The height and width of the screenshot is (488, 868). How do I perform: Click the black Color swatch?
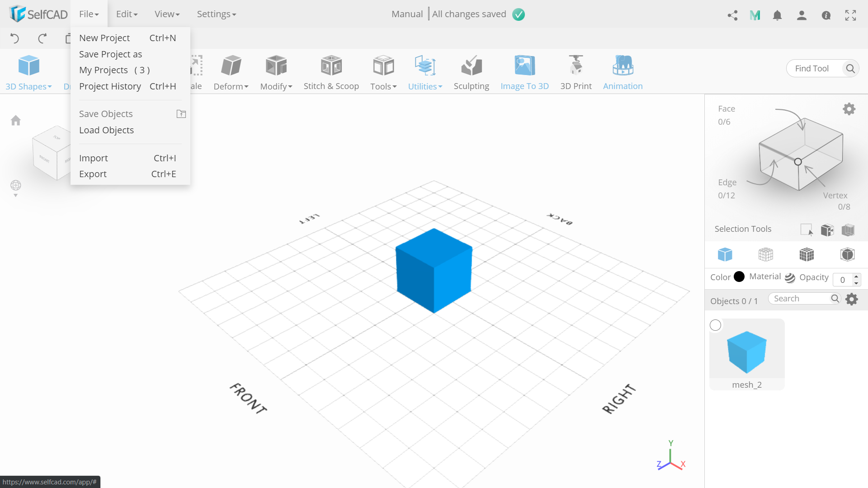pos(739,277)
